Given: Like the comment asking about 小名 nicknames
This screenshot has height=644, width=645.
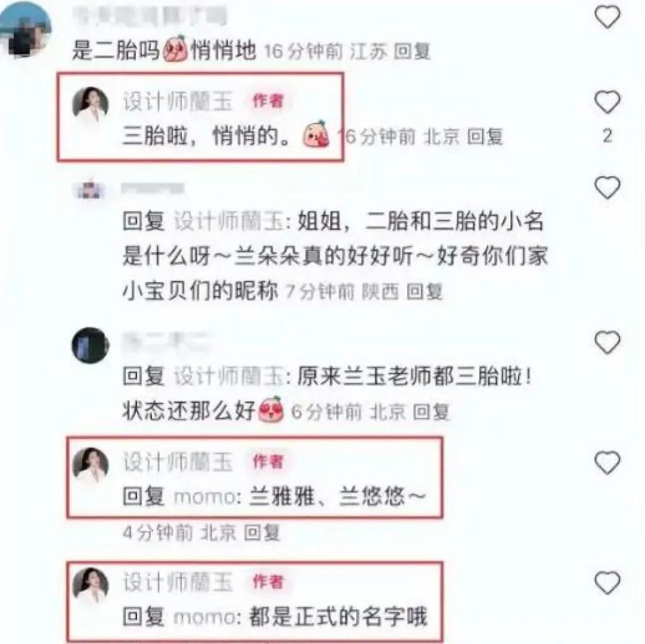Looking at the screenshot, I should tap(607, 187).
